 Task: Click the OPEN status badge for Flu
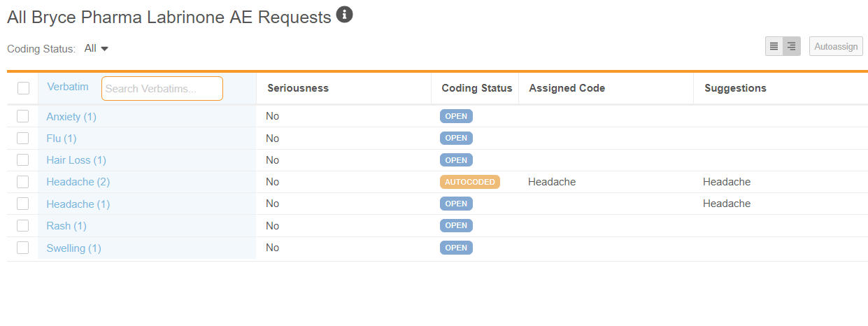pos(456,139)
